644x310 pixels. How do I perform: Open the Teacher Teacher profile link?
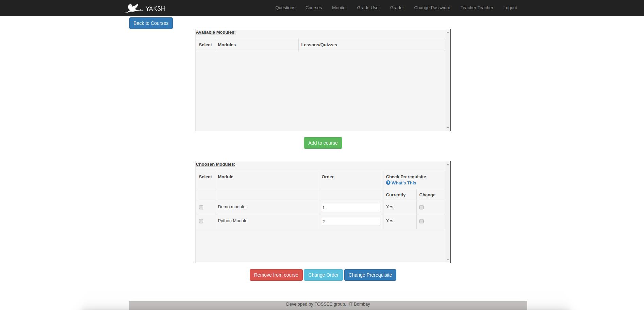click(x=477, y=8)
